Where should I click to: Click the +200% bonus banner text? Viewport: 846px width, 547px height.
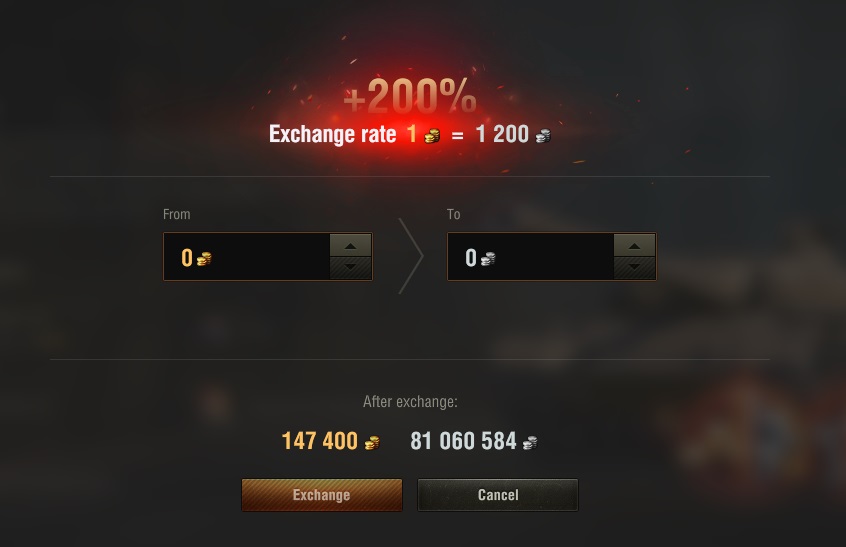coord(410,96)
